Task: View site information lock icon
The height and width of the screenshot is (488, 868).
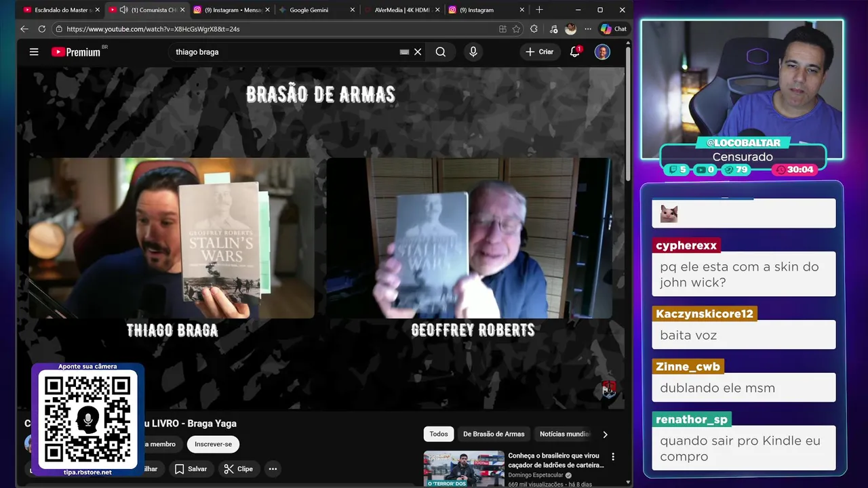Action: click(59, 29)
